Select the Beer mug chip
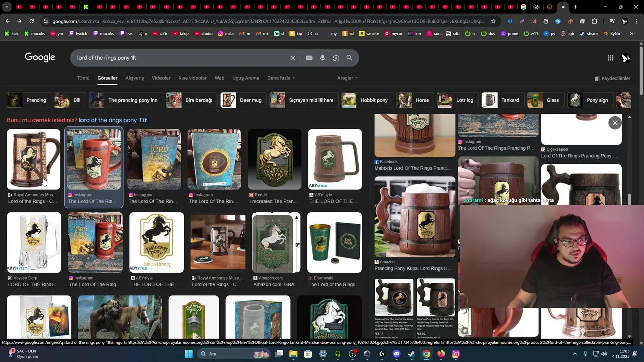The image size is (644, 362). click(244, 100)
